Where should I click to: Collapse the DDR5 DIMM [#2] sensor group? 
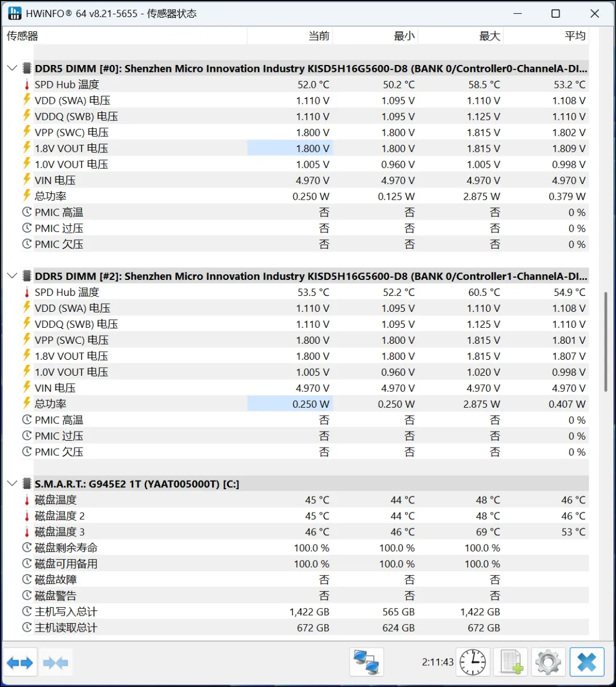coord(12,276)
